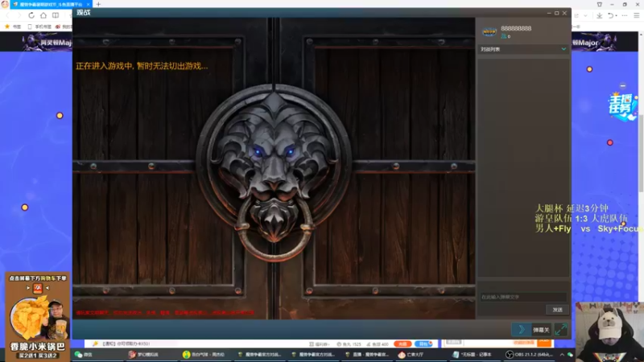Click the streamer webcam thumbnail
The width and height of the screenshot is (644, 362).
(x=609, y=331)
